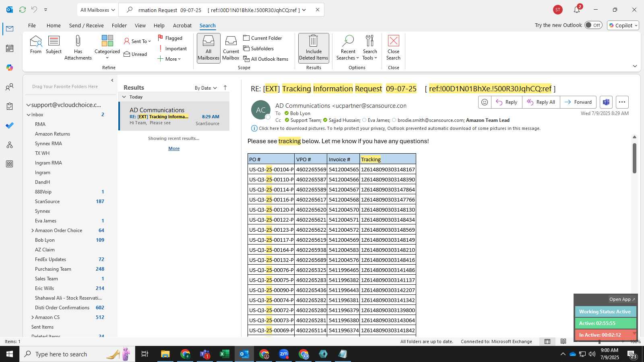
Task: Clear the search box text
Action: tap(318, 10)
